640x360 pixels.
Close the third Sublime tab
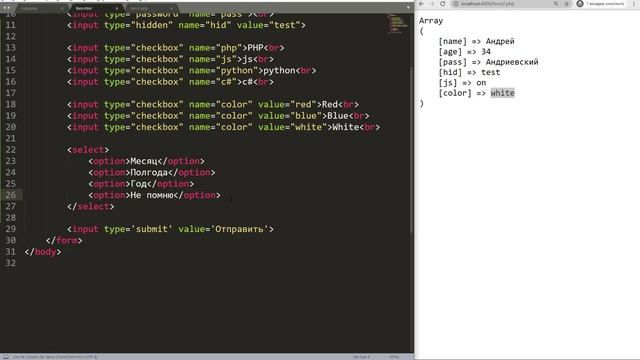point(171,8)
